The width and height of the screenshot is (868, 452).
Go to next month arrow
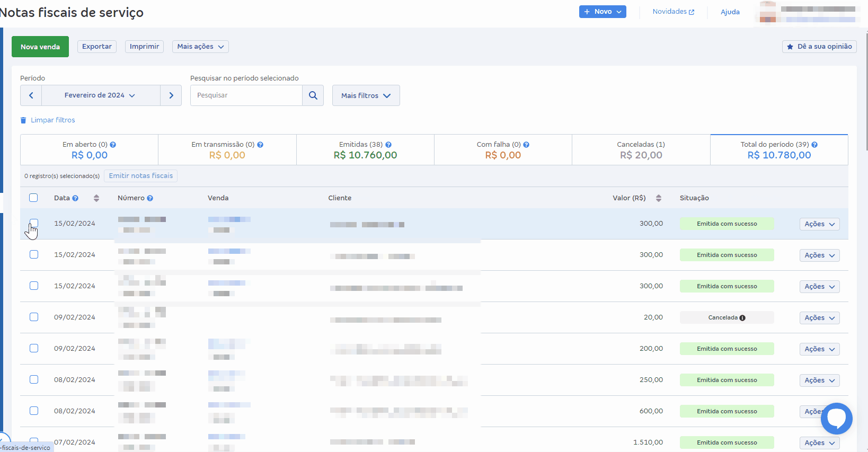click(x=171, y=95)
